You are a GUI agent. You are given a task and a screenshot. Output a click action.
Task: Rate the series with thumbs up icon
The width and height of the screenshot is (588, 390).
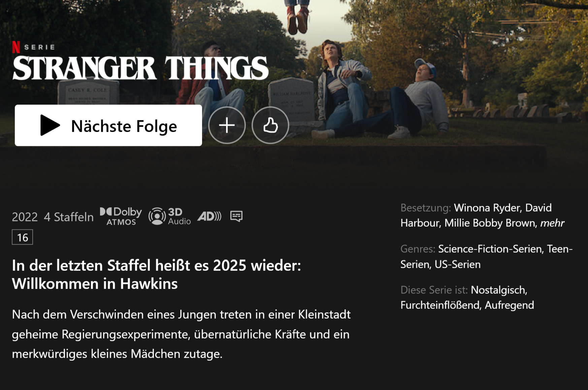click(x=270, y=125)
